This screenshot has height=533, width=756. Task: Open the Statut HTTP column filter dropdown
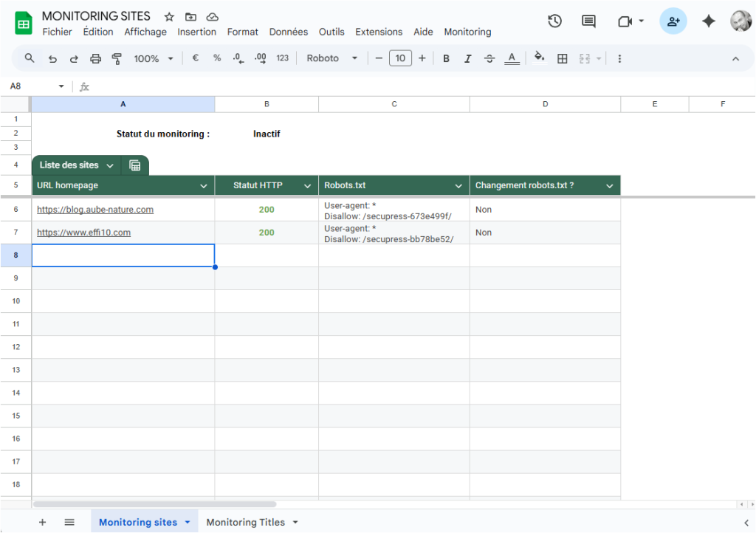tap(307, 186)
